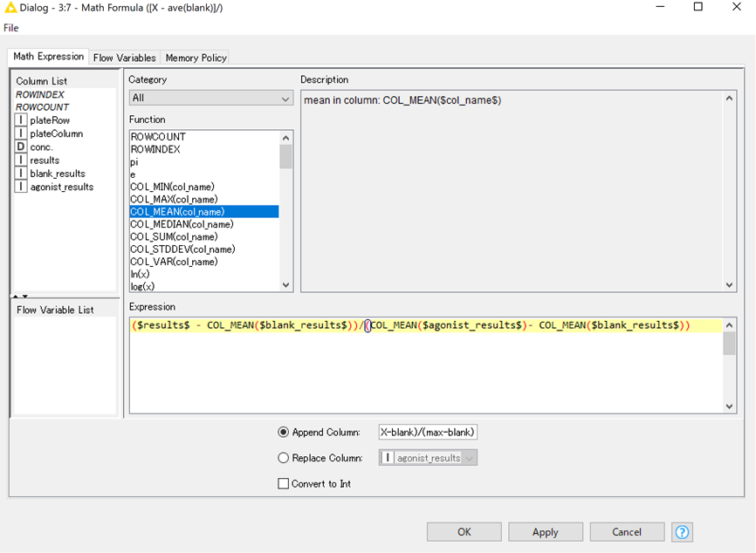756x553 pixels.
Task: Click the integer type icon beside plateColumn
Action: [21, 133]
